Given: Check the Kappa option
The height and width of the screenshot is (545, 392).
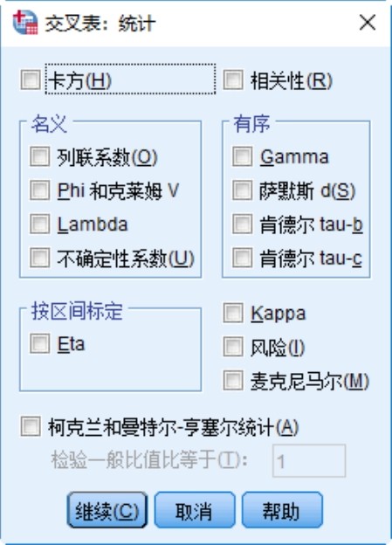Looking at the screenshot, I should pos(233,313).
